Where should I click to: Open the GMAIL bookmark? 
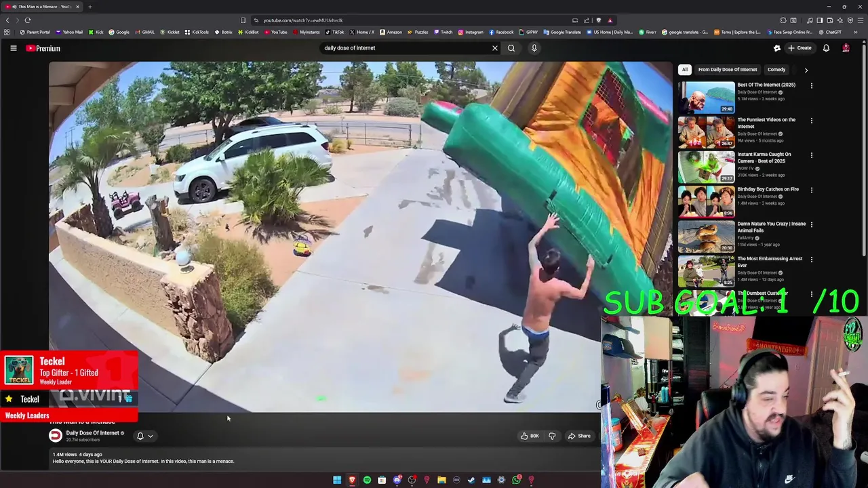144,32
